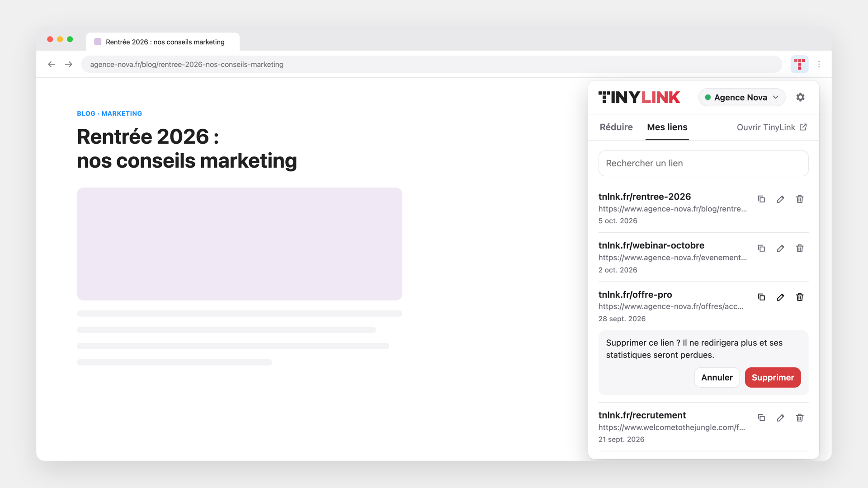Delete the tnlnk.fr/rentree-2026 link

click(800, 199)
